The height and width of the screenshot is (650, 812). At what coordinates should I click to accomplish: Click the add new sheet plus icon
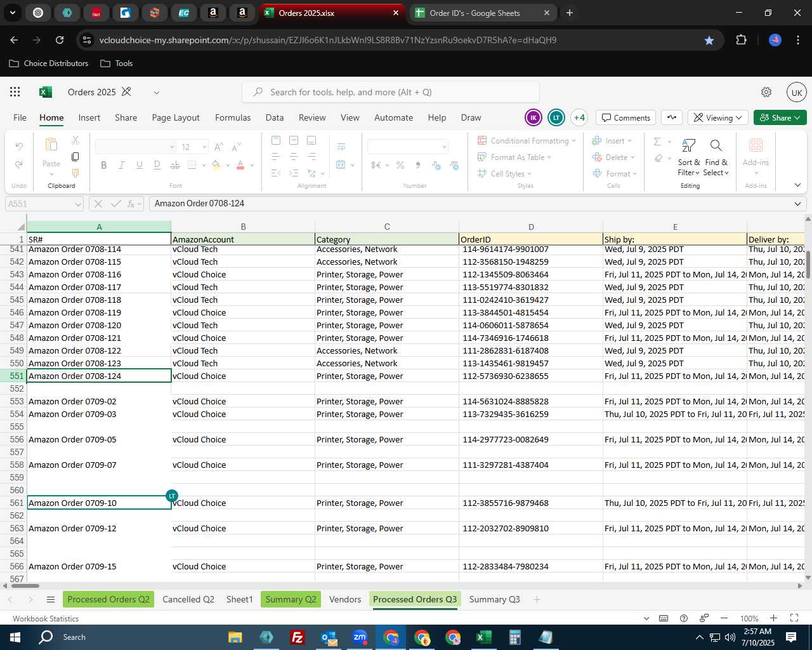click(x=537, y=599)
